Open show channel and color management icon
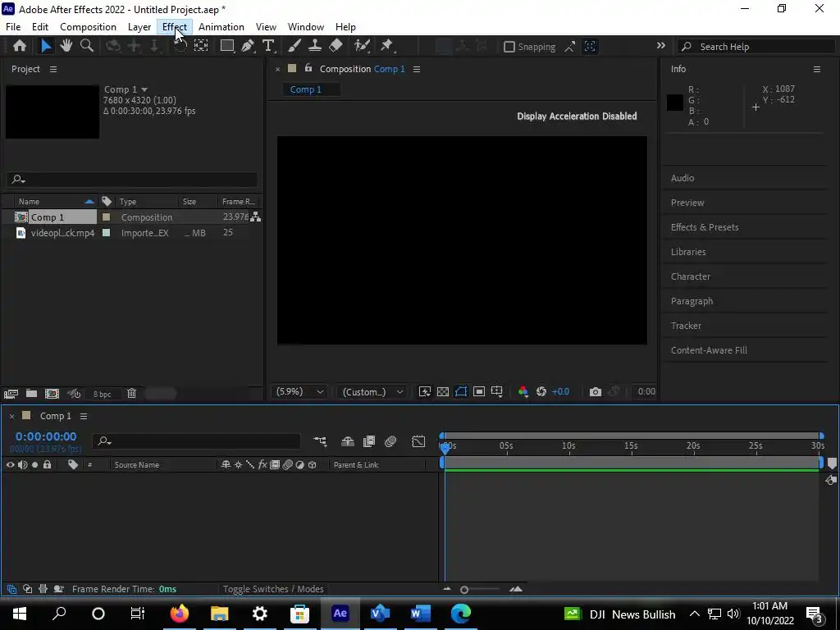 click(x=523, y=391)
